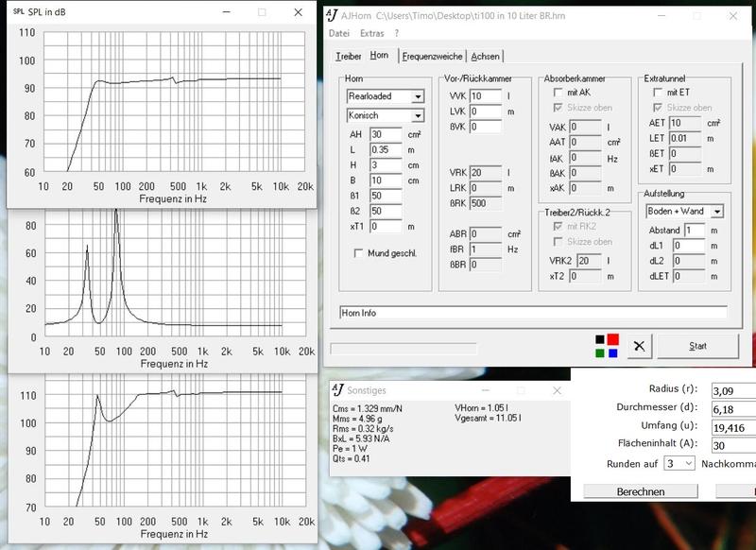Close the Sonstiges info window
The image size is (756, 550).
tap(557, 390)
